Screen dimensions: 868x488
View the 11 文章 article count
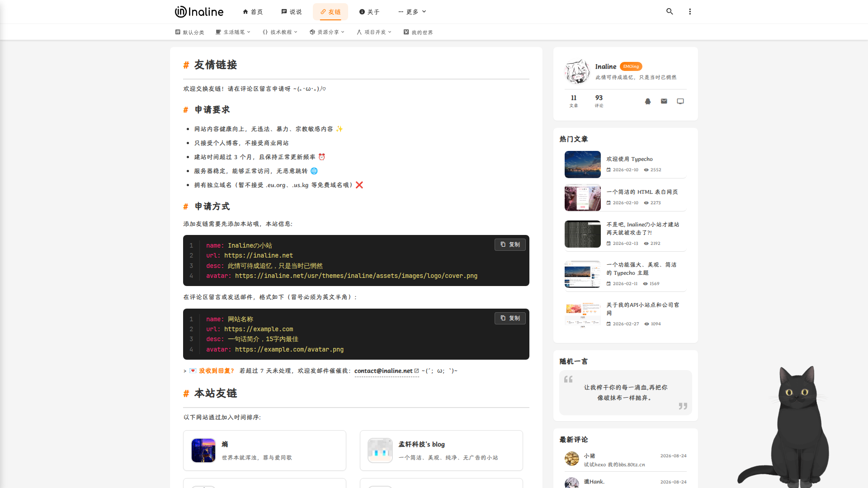click(574, 101)
